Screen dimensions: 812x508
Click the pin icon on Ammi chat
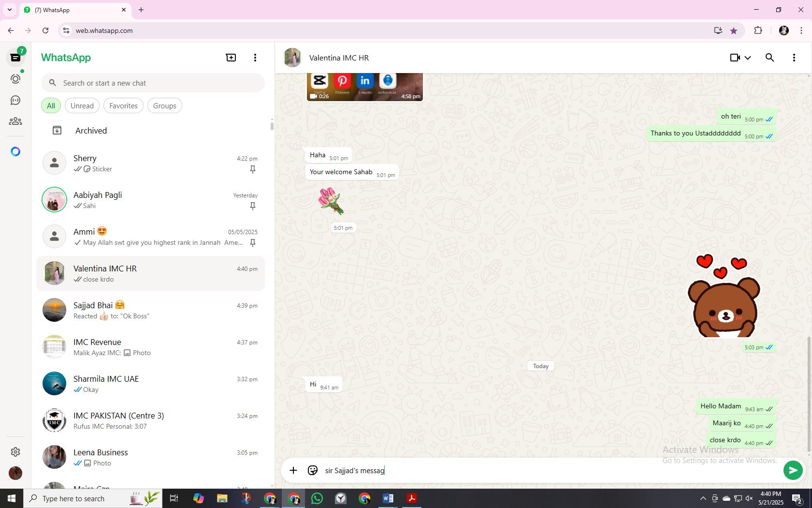[x=252, y=243]
